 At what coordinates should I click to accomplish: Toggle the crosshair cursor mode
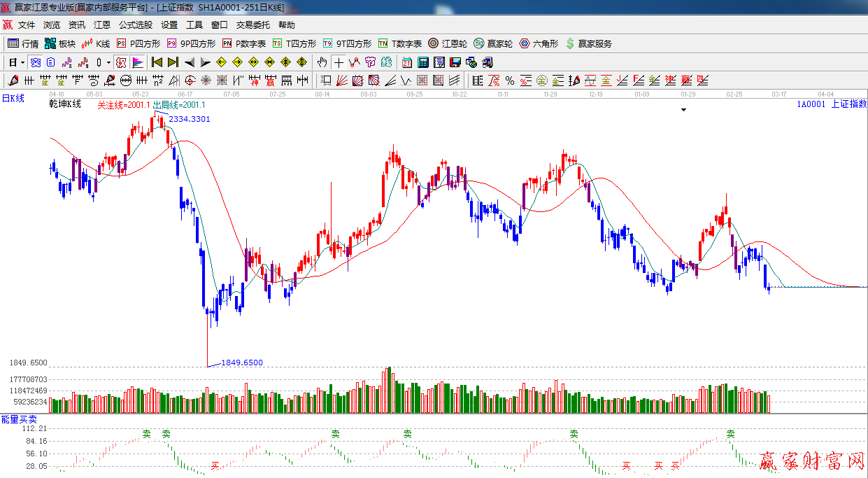(339, 62)
